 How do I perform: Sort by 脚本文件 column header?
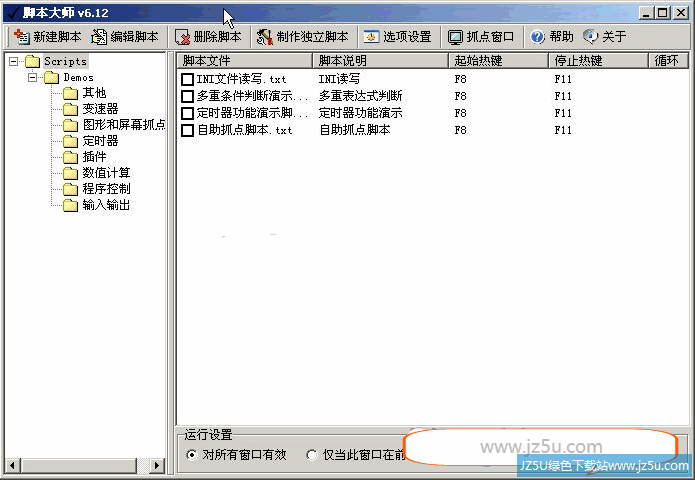245,60
